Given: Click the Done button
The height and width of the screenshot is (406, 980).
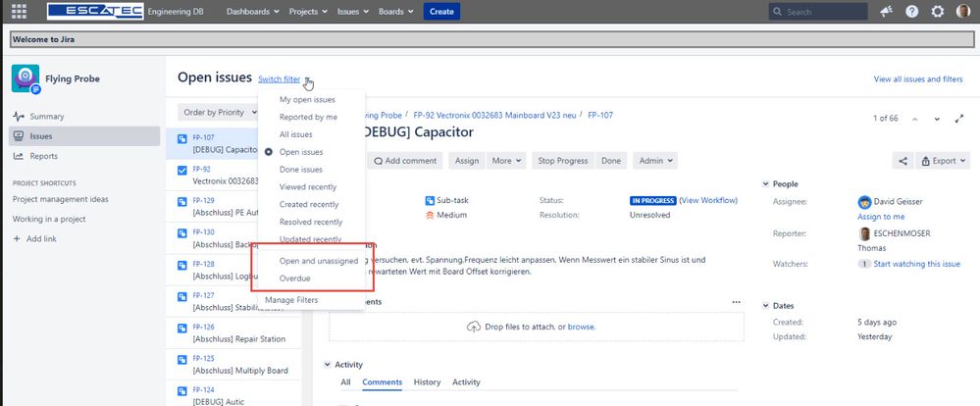Looking at the screenshot, I should pyautogui.click(x=611, y=161).
